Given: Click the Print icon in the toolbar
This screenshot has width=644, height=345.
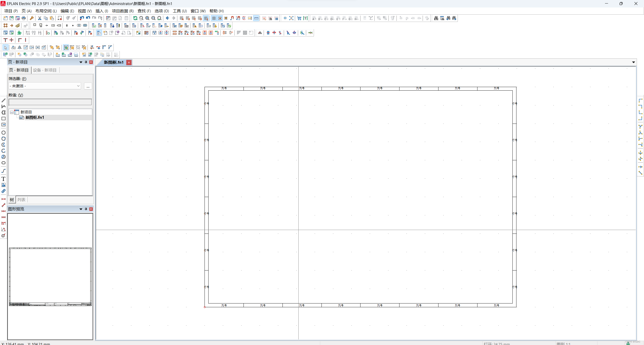Looking at the screenshot, I should tap(24, 18).
